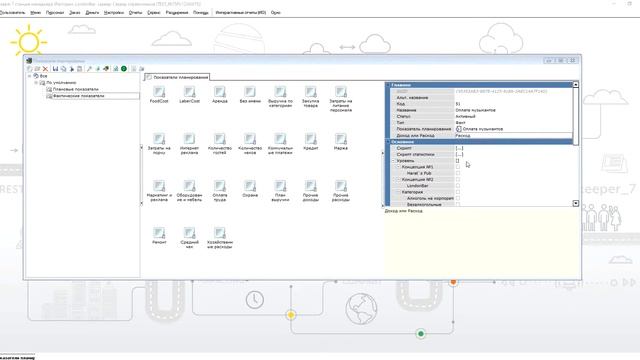Toggle the Концепция №1 checkbox
This screenshot has width=640, height=360.
458,167
